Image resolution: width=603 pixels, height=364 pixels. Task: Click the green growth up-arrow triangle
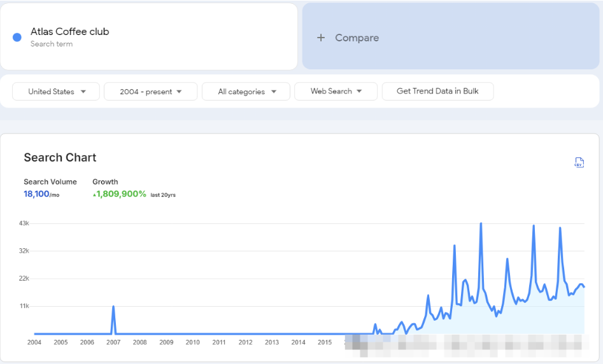point(94,195)
